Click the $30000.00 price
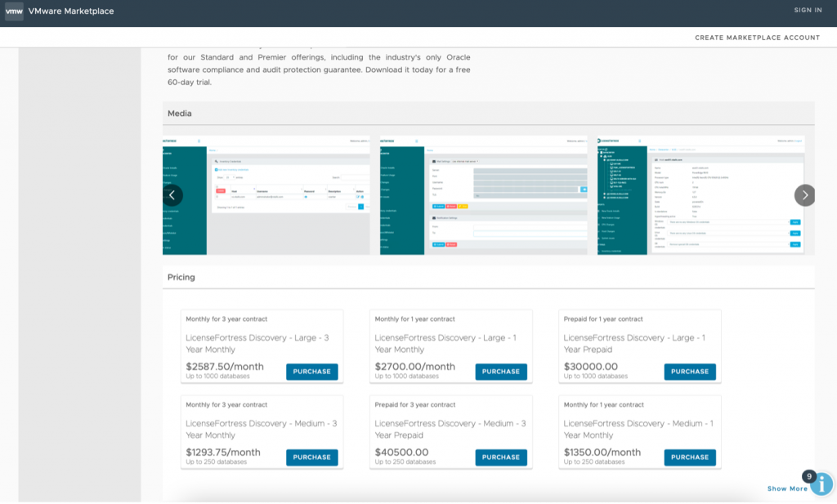Viewport: 837px width, 504px height. (590, 367)
